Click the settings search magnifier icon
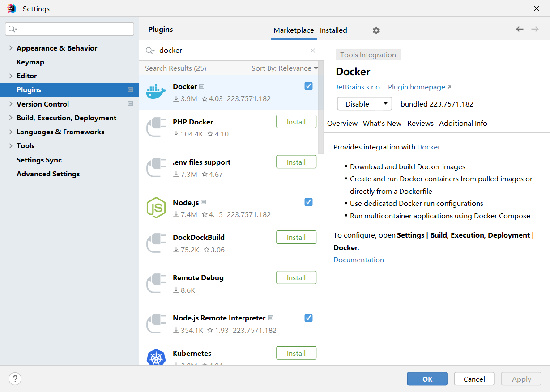The height and width of the screenshot is (392, 550). [13, 29]
